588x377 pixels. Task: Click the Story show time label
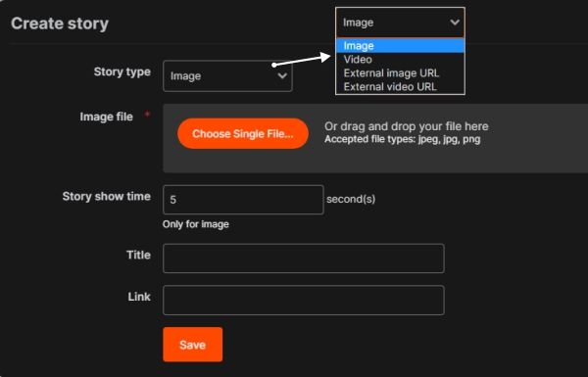click(x=107, y=197)
